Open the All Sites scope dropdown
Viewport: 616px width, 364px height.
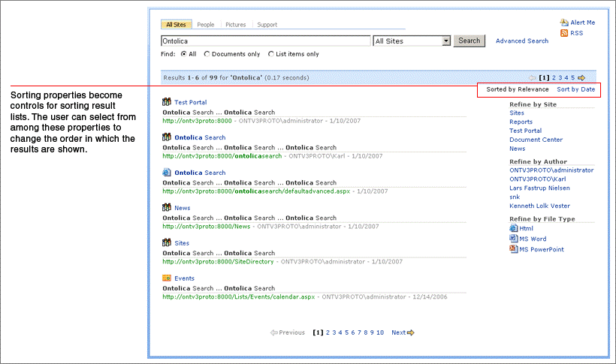[446, 41]
